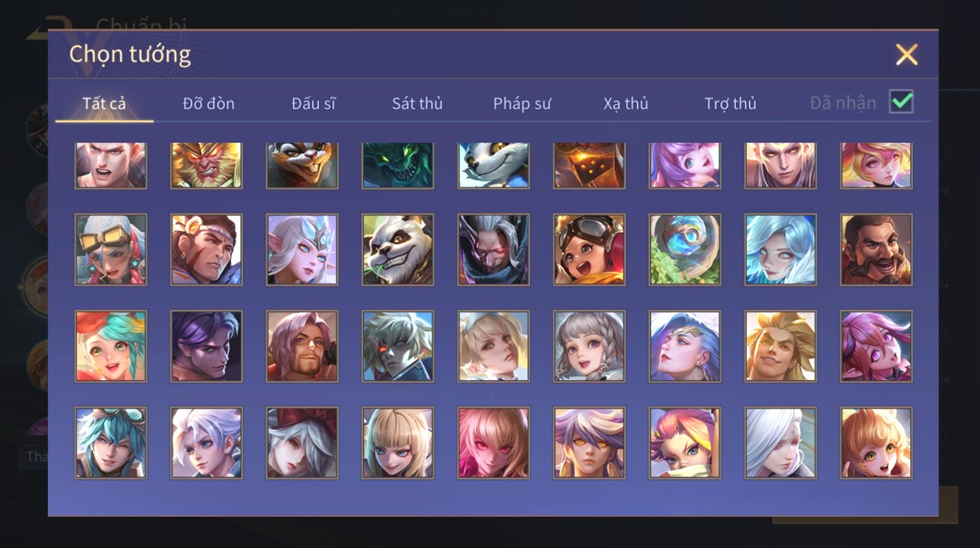Pick the golden monkey king hero
This screenshot has height=548, width=980.
coord(206,166)
